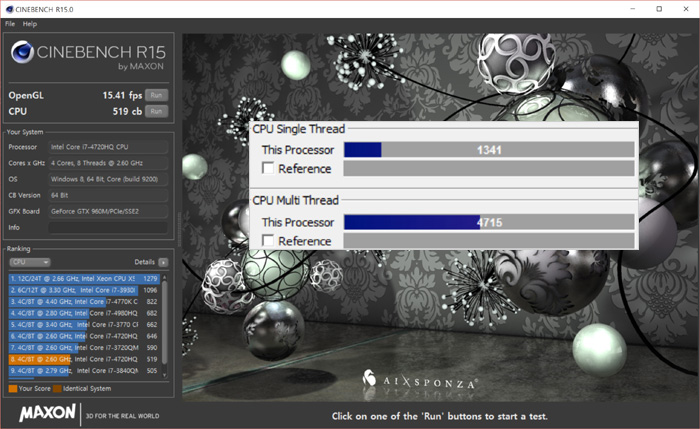Click the orange Your Score legend swatch
Viewport: 700px width, 429px height.
pyautogui.click(x=12, y=389)
